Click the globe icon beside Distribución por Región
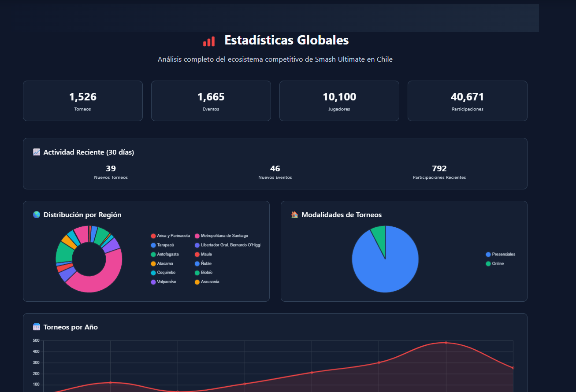Viewport: 576px width, 392px height. pyautogui.click(x=37, y=215)
